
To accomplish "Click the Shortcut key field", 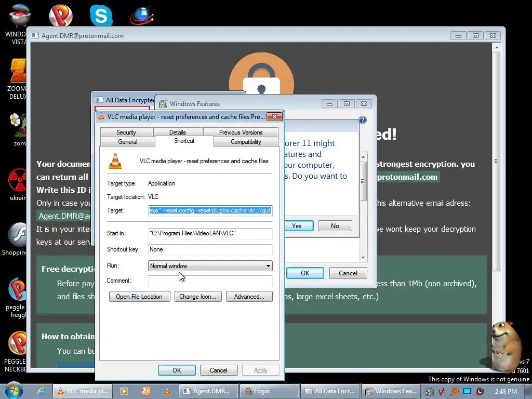I will pyautogui.click(x=210, y=249).
